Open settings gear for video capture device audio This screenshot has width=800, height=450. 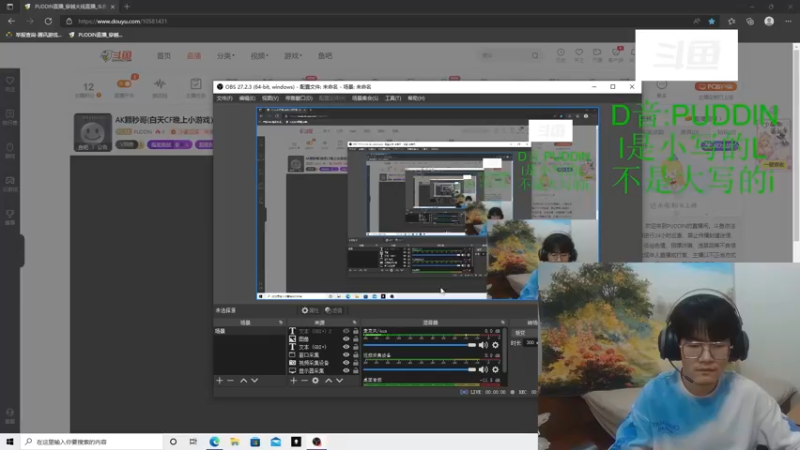tap(495, 369)
